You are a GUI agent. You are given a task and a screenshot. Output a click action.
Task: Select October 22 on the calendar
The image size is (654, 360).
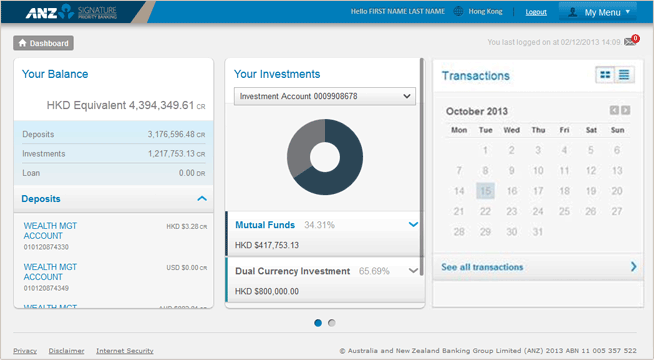click(x=485, y=211)
